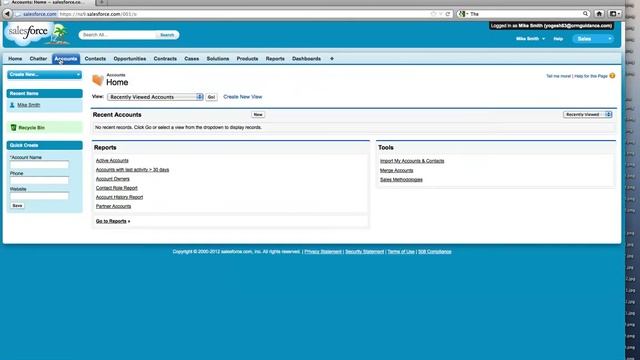The height and width of the screenshot is (360, 640).
Task: Click the New button in Recent Accounts
Action: (x=258, y=115)
